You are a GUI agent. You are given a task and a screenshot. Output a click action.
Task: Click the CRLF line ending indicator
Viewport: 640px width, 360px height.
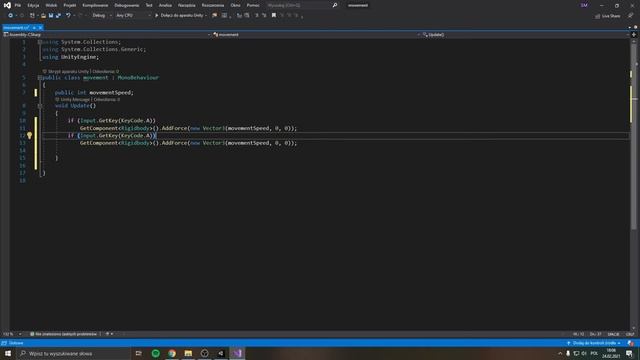pos(630,334)
